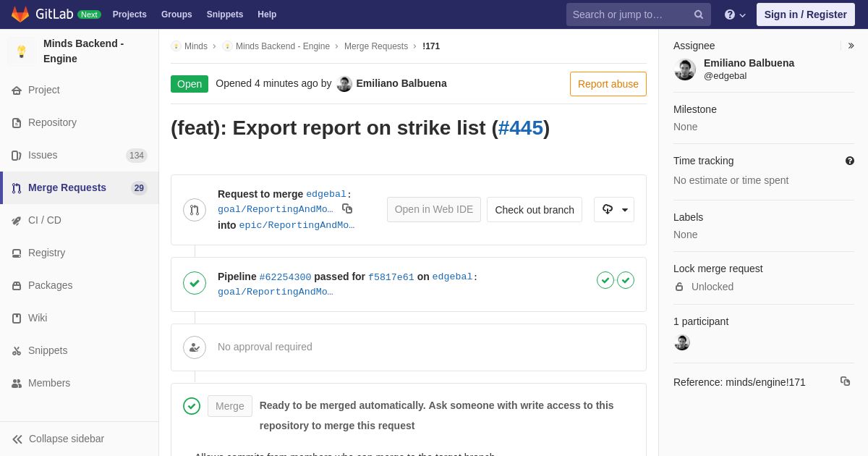Viewport: 868px width, 456px height.
Task: Collapse the right sidebar with double chevron
Action: tap(851, 46)
